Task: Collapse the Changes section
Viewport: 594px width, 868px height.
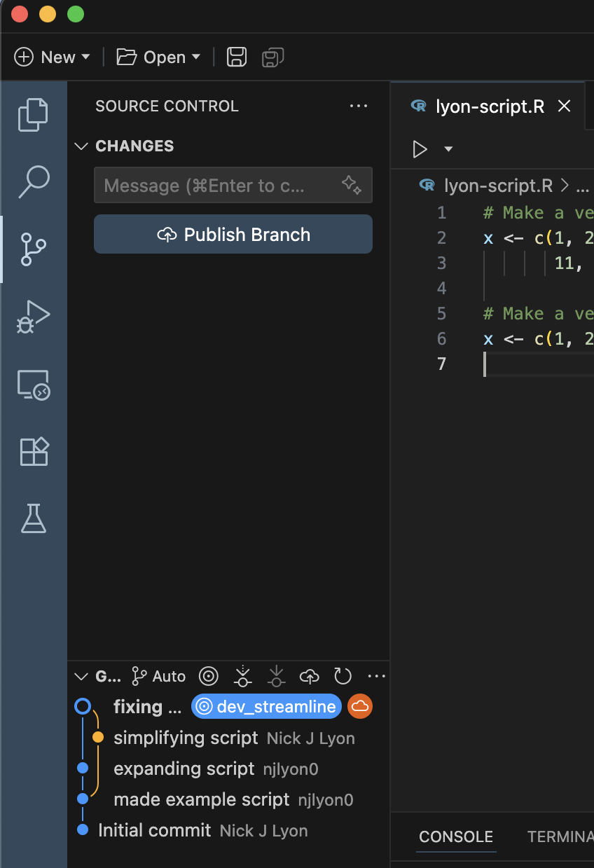Action: point(81,146)
